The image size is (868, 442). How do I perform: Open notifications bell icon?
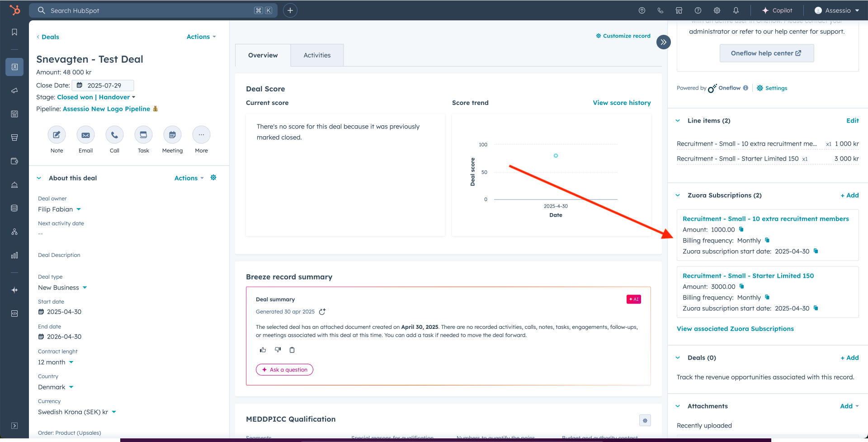click(736, 10)
